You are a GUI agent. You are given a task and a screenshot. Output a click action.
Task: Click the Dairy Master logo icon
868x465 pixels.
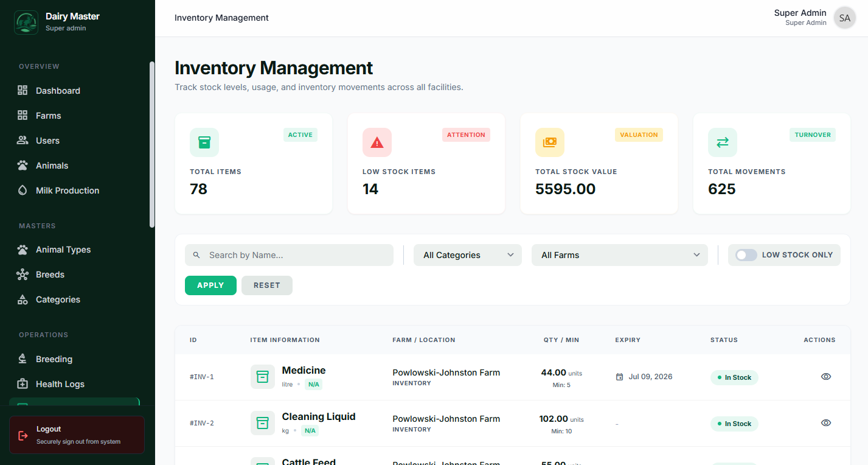point(26,23)
